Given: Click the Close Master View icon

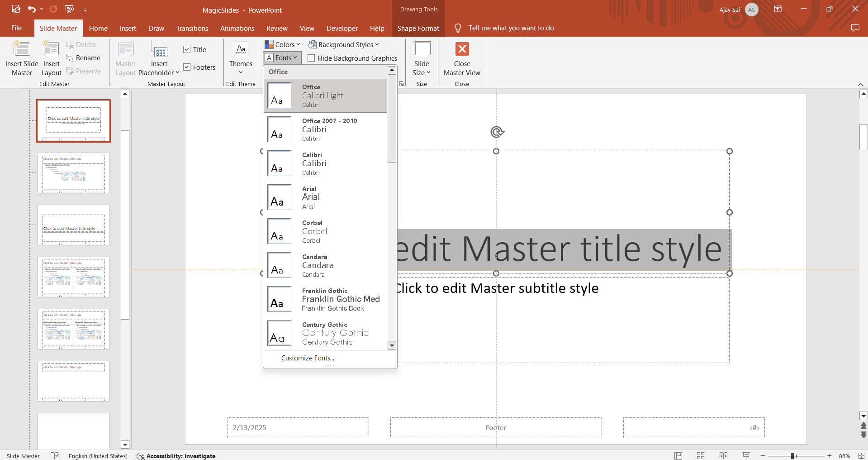Looking at the screenshot, I should click(x=462, y=49).
